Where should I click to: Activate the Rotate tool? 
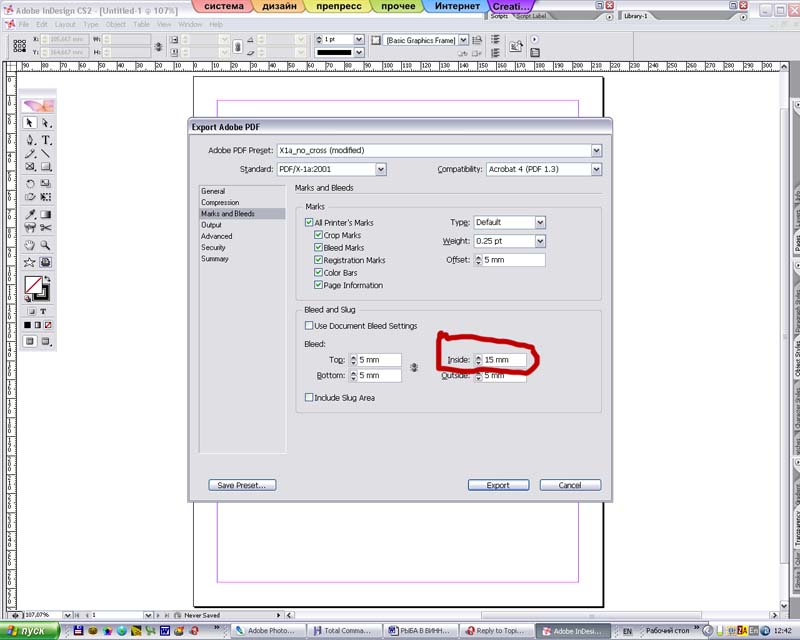30,183
